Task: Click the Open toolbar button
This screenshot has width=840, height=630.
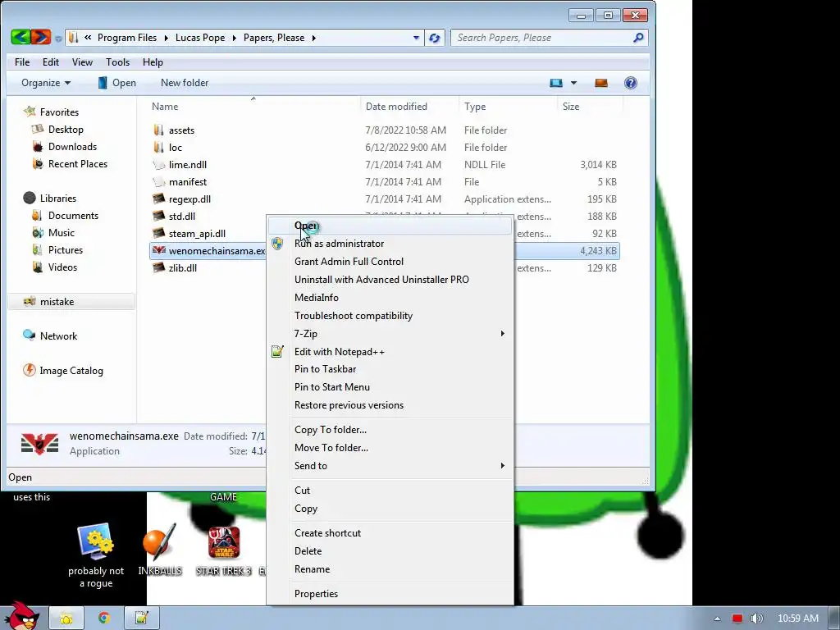Action: coord(116,83)
